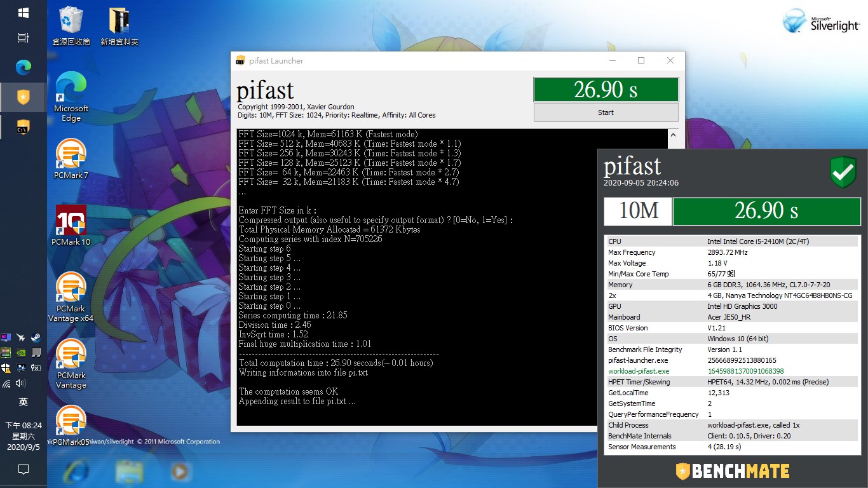Click the Copyright 1999-2001, Xavier Gourdon text
Image resolution: width=868 pixels, height=488 pixels.
coord(296,107)
